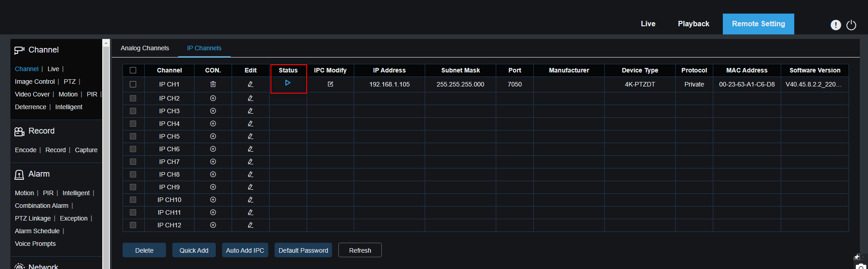The height and width of the screenshot is (269, 868).
Task: Edit the IP CH1 channel settings
Action: coord(251,84)
